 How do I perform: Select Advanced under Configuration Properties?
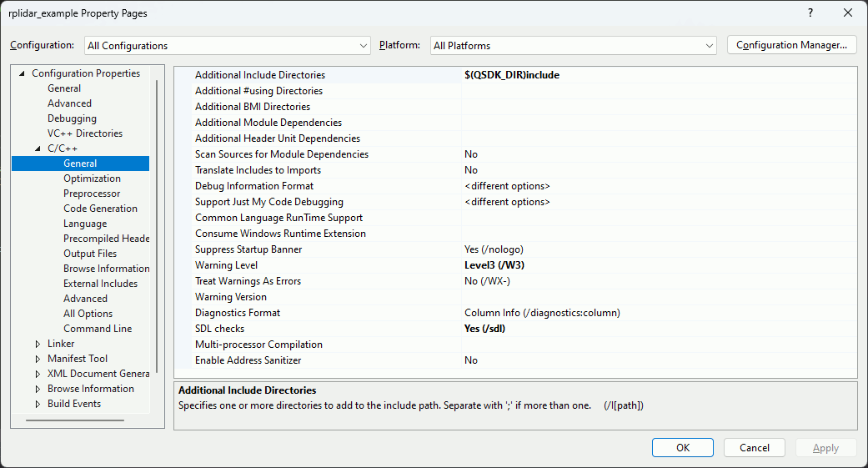(69, 103)
